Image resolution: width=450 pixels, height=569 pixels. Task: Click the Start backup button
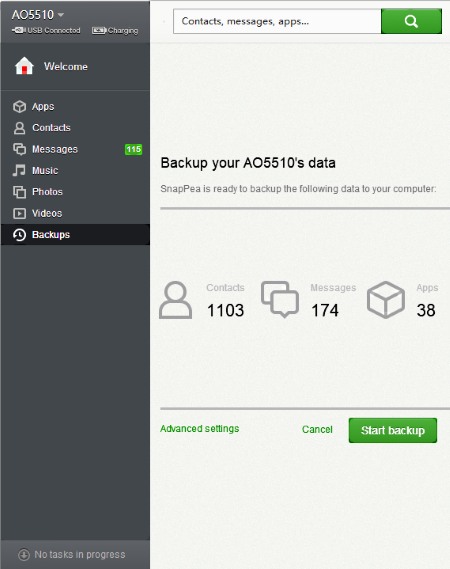[393, 430]
